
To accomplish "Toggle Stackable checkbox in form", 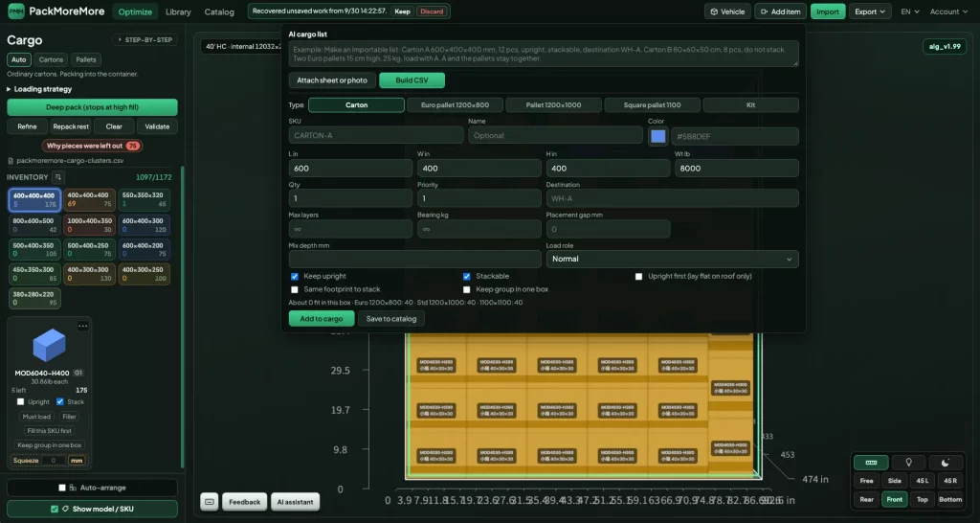I will pos(466,277).
